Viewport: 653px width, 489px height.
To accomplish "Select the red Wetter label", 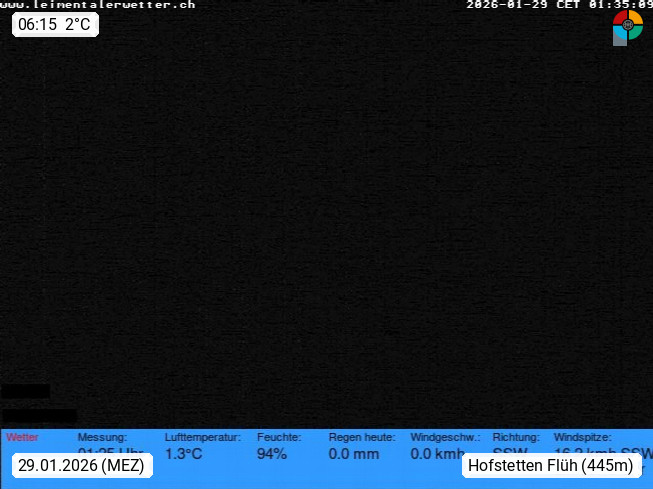I will (x=22, y=437).
